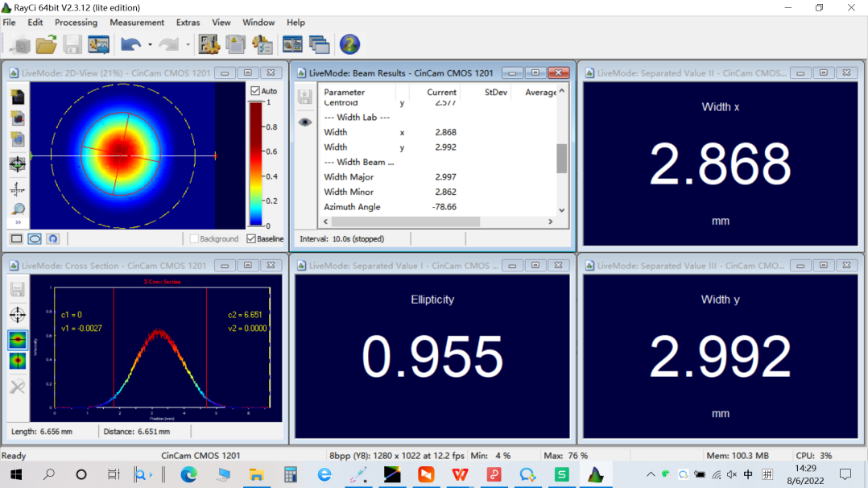868x488 pixels.
Task: Click the magnifier zoom icon in 2D-View
Action: click(x=17, y=209)
